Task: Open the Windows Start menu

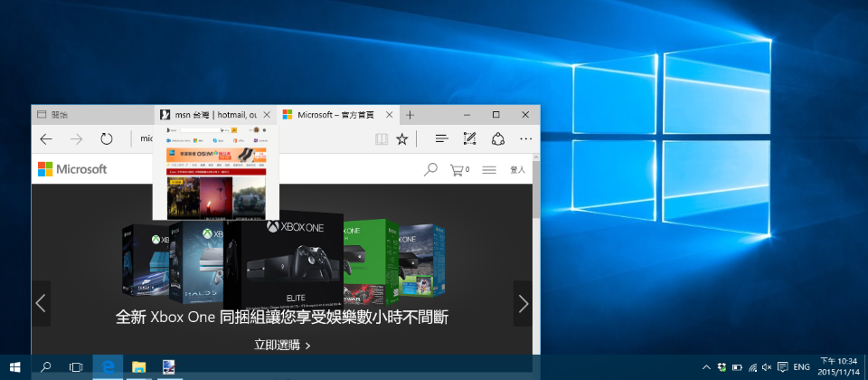Action: click(x=15, y=366)
